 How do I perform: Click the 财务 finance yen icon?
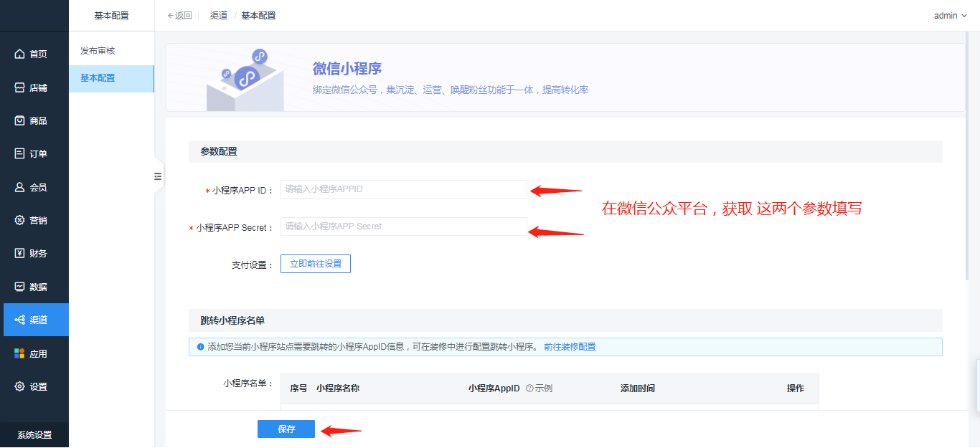point(20,253)
